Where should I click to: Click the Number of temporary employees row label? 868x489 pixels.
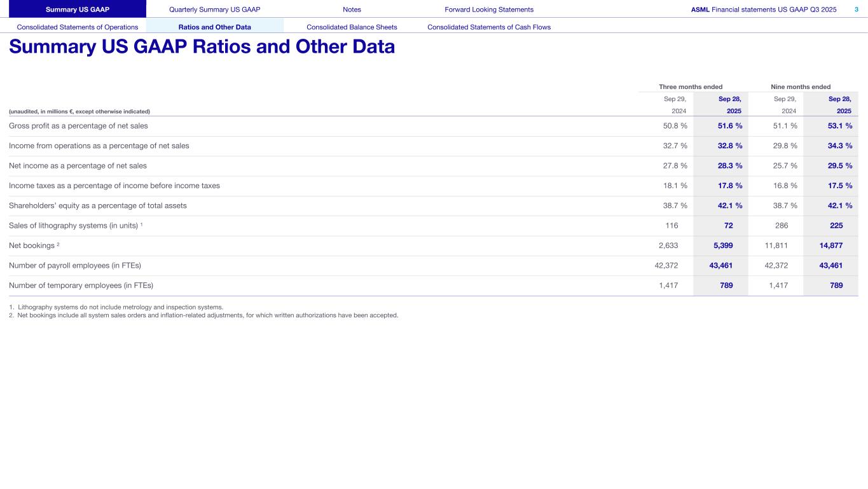pos(81,286)
